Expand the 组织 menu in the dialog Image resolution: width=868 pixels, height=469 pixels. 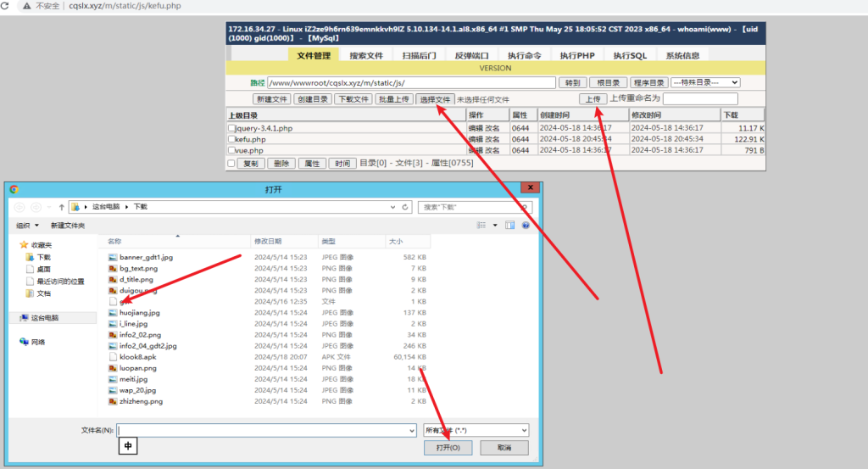tap(27, 226)
